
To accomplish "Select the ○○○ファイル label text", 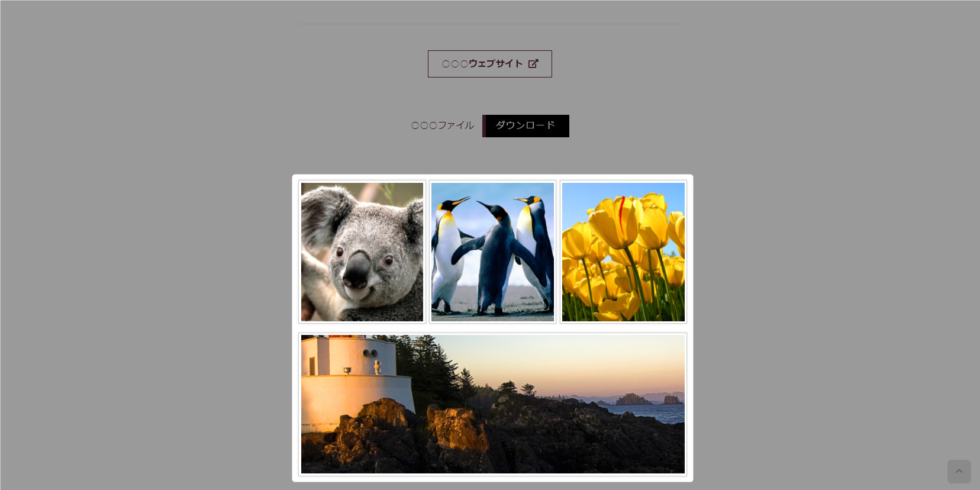I will [443, 125].
